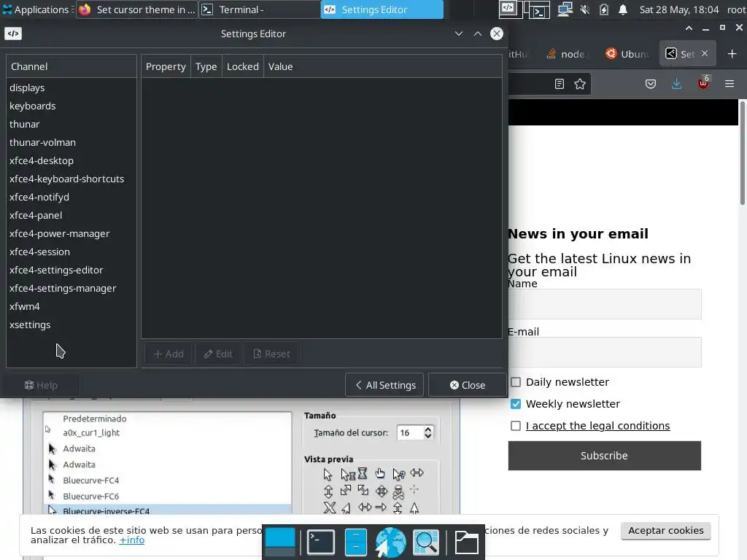Open Help in Settings Editor
This screenshot has width=747, height=560.
(41, 385)
